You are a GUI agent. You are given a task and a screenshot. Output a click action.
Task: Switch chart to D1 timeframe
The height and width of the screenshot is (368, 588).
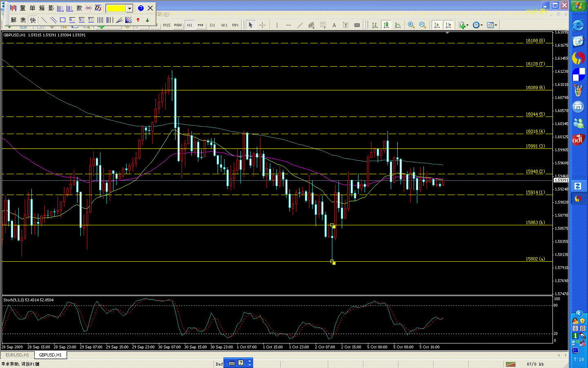(x=212, y=25)
